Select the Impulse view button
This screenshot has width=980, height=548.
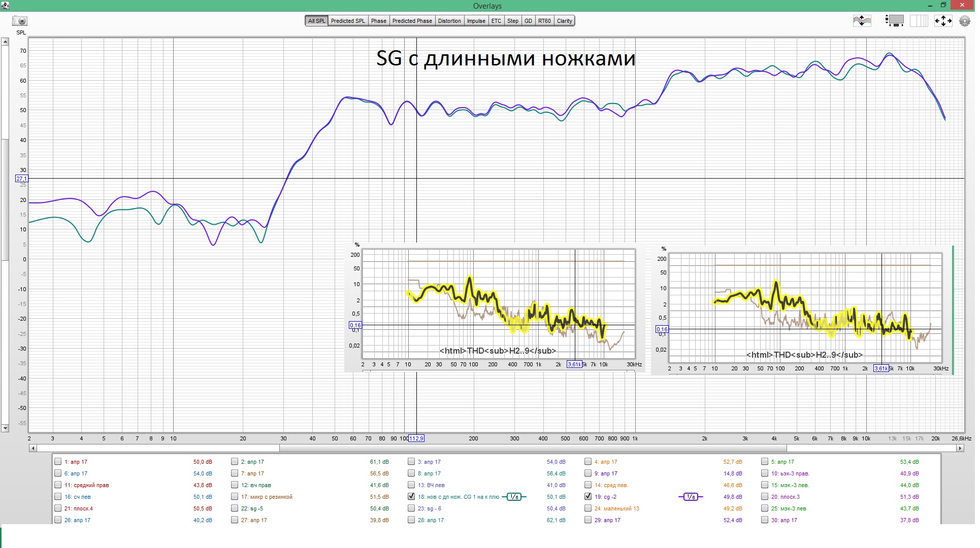pos(476,21)
